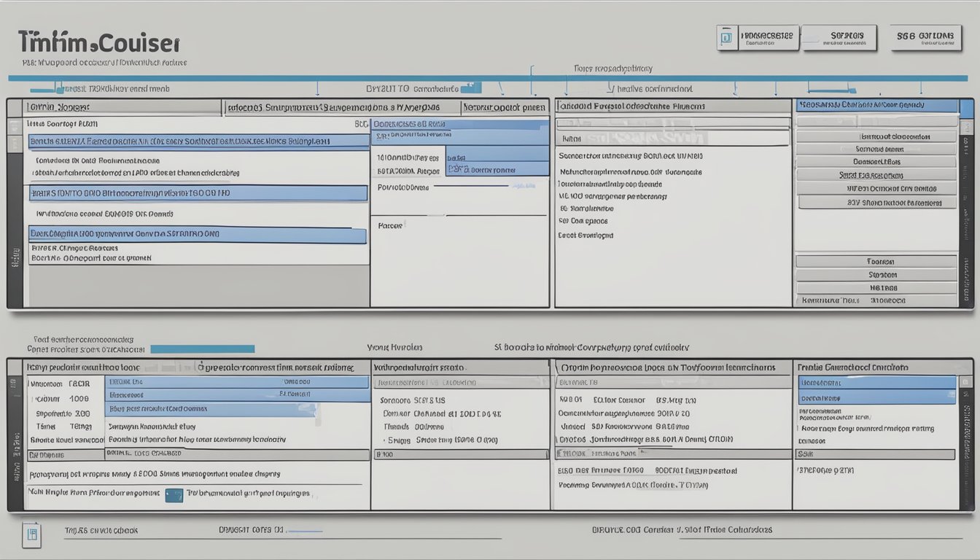Toggle the Trial Service check option in the footer
This screenshot has width=980, height=560.
pyautogui.click(x=102, y=530)
